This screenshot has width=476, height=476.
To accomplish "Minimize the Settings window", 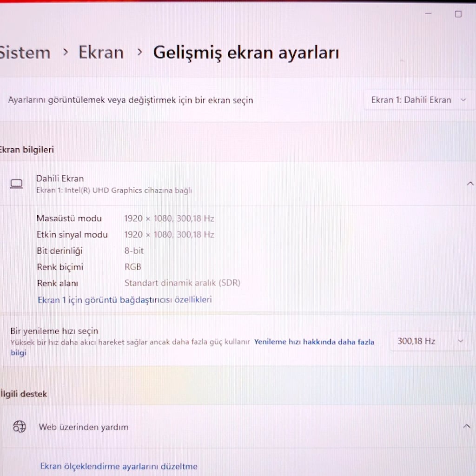I will tap(428, 13).
